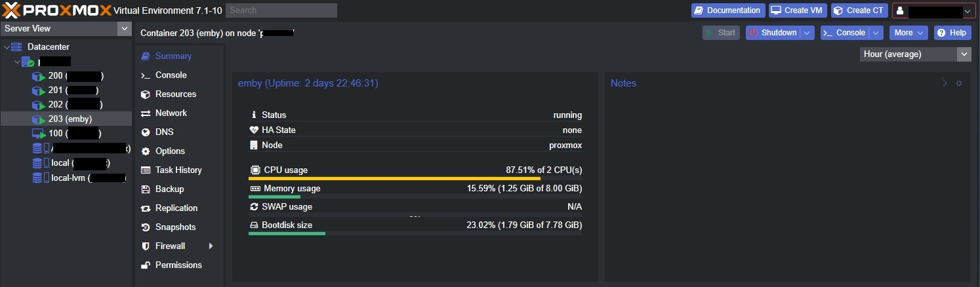Click the Datacenter server icon

coord(18,47)
